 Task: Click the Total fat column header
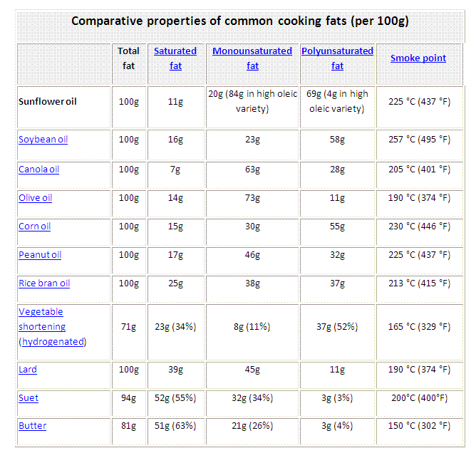[x=128, y=58]
